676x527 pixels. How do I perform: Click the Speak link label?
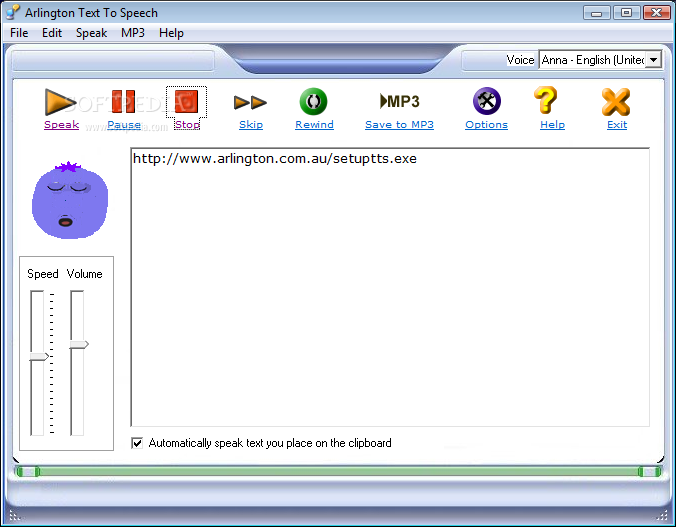click(62, 125)
